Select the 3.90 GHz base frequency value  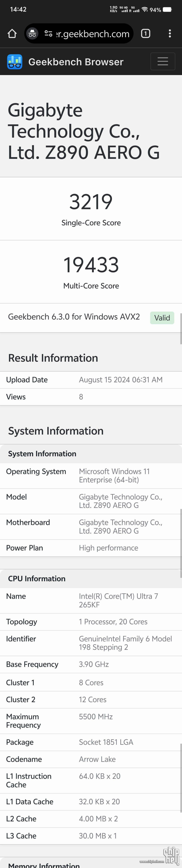click(x=94, y=664)
